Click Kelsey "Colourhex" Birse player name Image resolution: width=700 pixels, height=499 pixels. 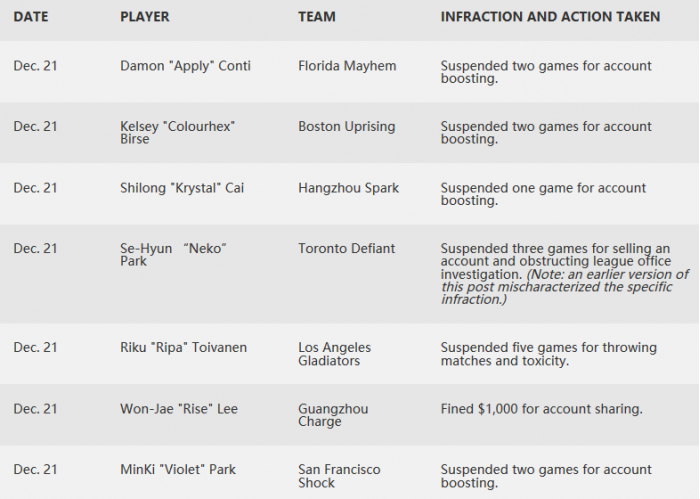[177, 133]
